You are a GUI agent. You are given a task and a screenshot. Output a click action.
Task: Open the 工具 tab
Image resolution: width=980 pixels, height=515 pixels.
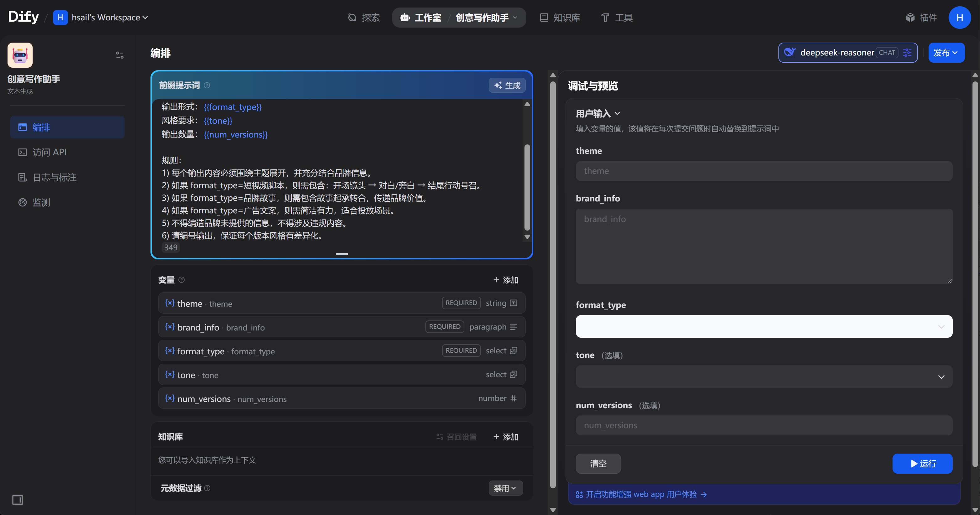click(616, 18)
